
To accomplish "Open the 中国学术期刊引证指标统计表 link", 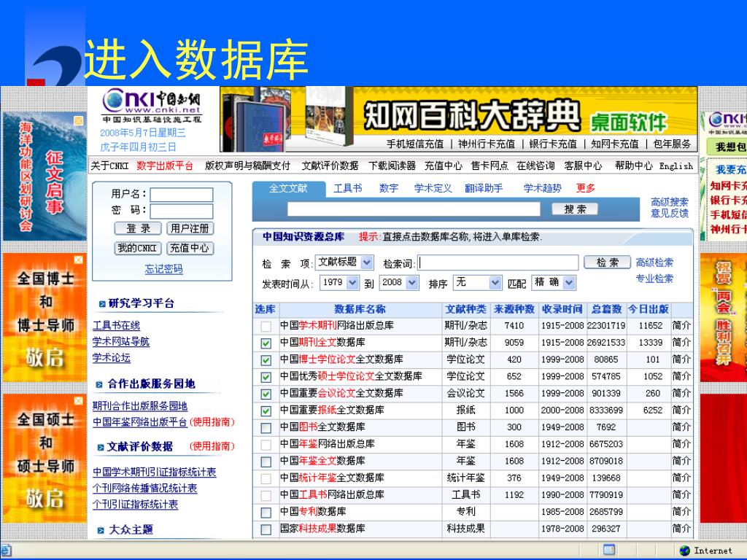I will 155,472.
